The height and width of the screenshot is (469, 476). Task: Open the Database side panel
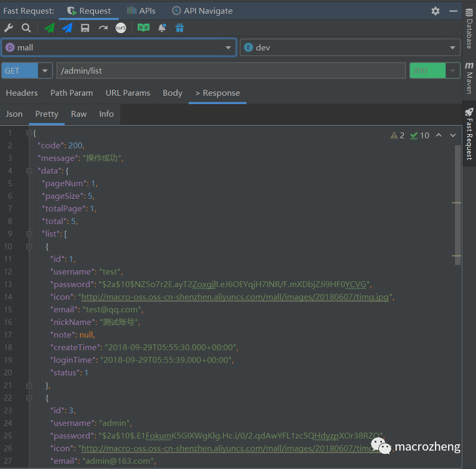click(469, 28)
